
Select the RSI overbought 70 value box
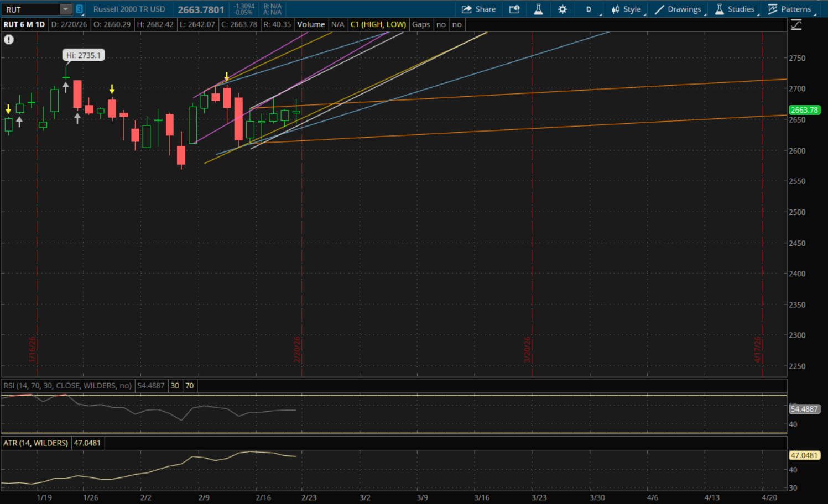coord(190,386)
